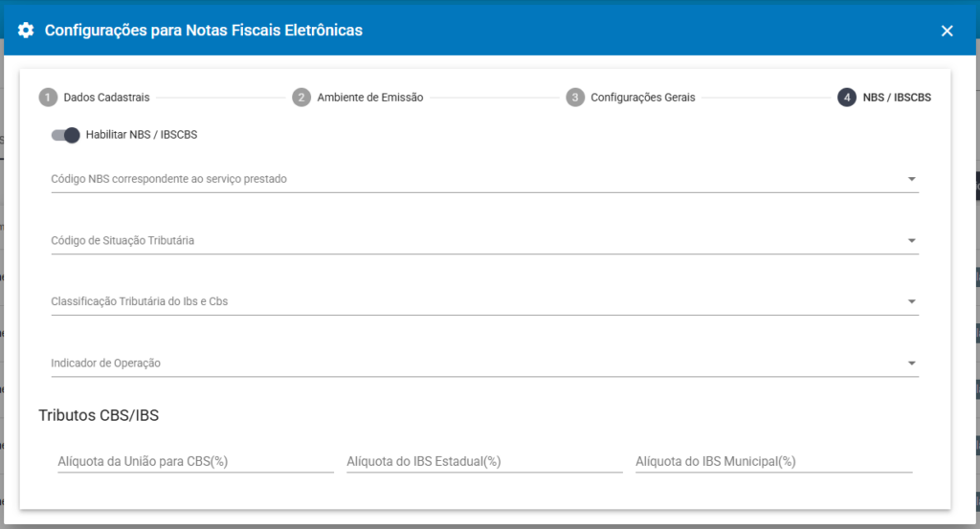Click the Código NBS correspondente ao serviço field
Image resolution: width=980 pixels, height=529 pixels.
[x=469, y=179]
